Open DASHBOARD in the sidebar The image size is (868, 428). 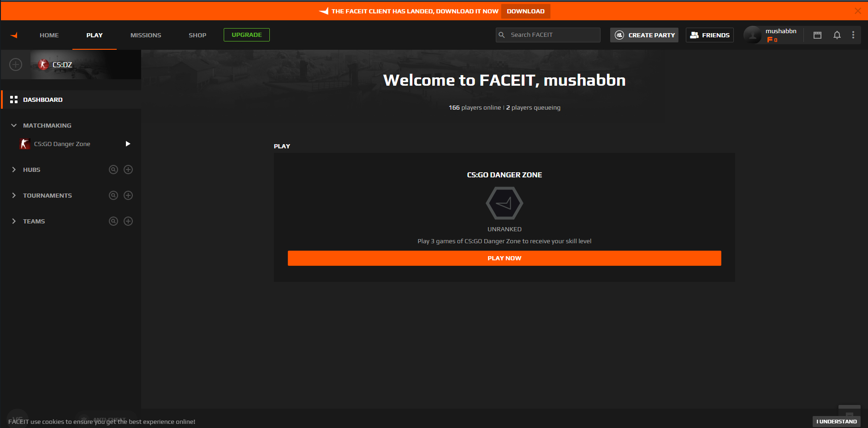pos(71,100)
